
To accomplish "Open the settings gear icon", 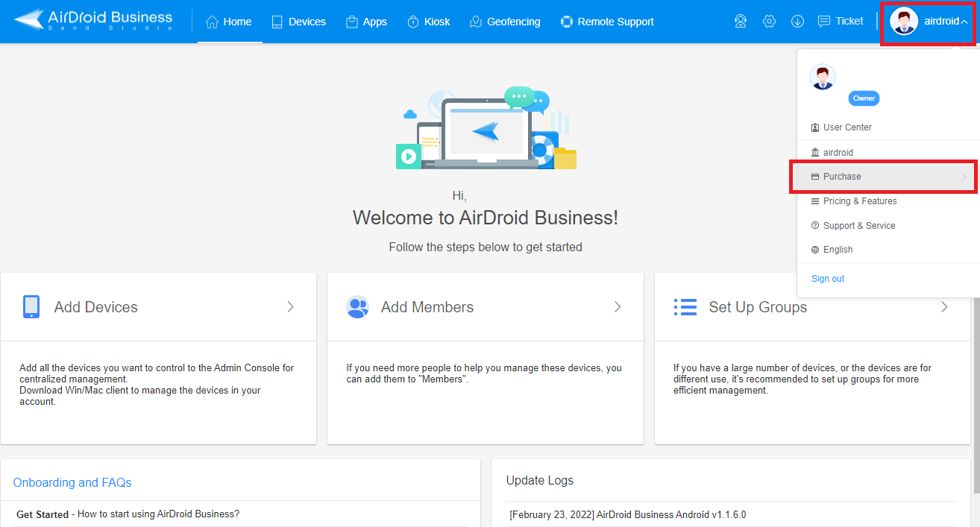I will [769, 22].
